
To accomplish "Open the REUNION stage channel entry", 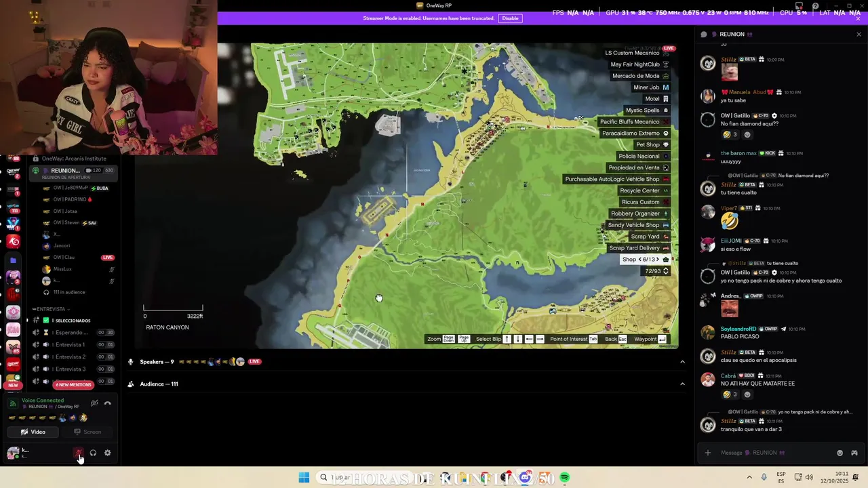I will [x=73, y=173].
